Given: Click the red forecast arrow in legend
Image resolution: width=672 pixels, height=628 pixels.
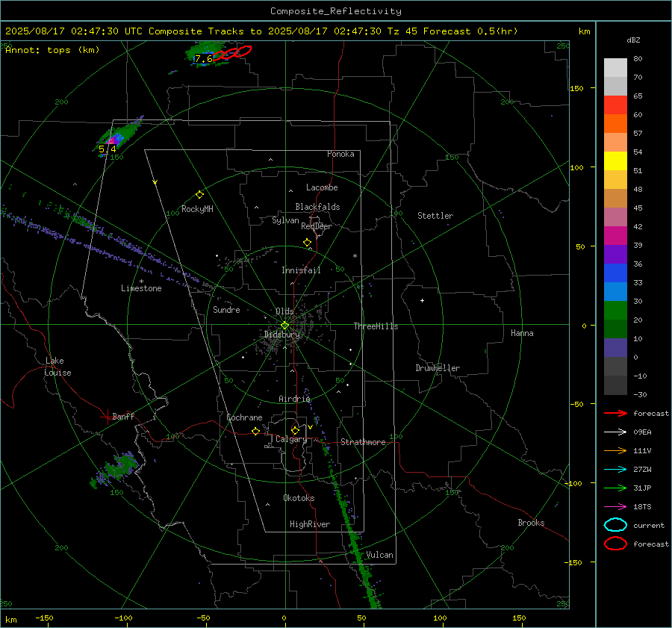Looking at the screenshot, I should click(x=615, y=413).
